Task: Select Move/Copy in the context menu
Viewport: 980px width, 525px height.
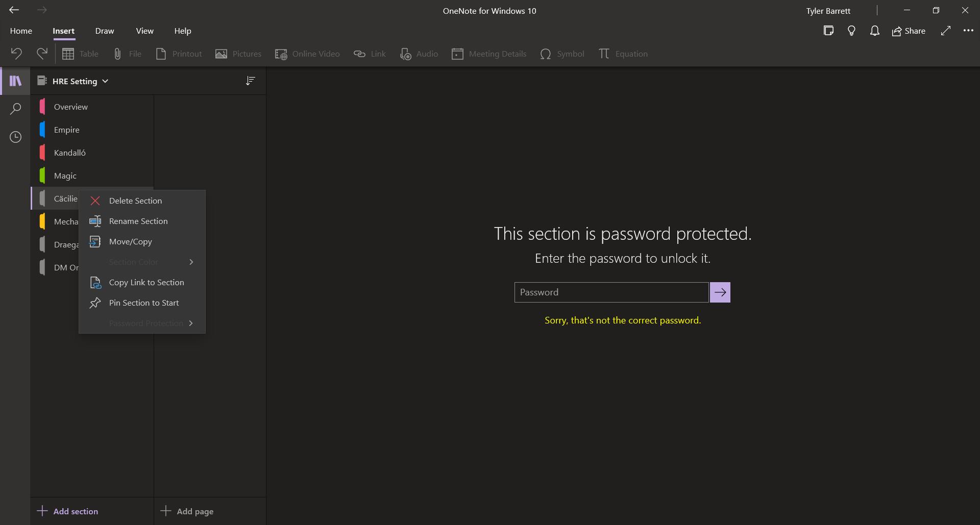Action: 142,241
